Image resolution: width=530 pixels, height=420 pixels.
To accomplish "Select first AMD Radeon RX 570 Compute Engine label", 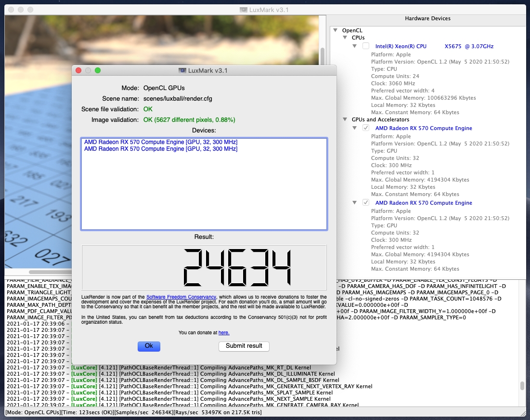I will 424,128.
